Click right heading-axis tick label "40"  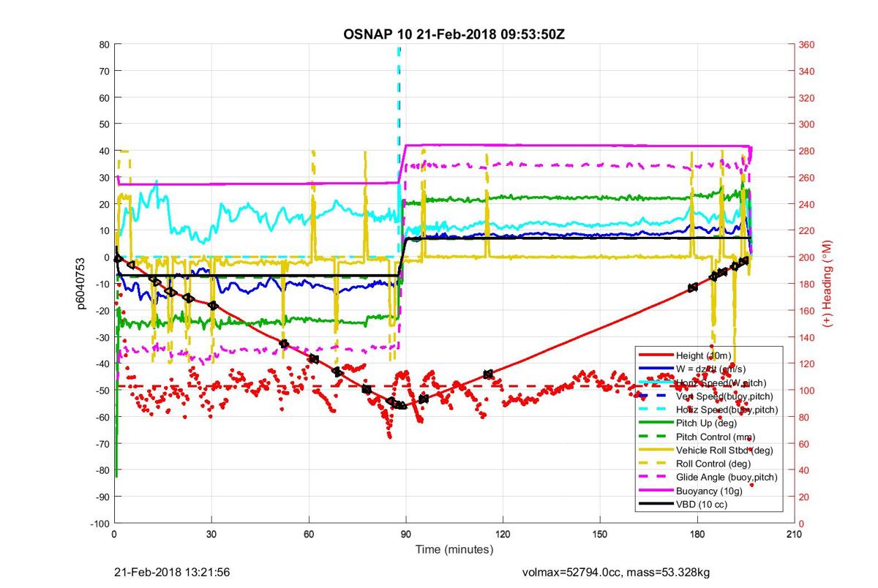point(805,470)
